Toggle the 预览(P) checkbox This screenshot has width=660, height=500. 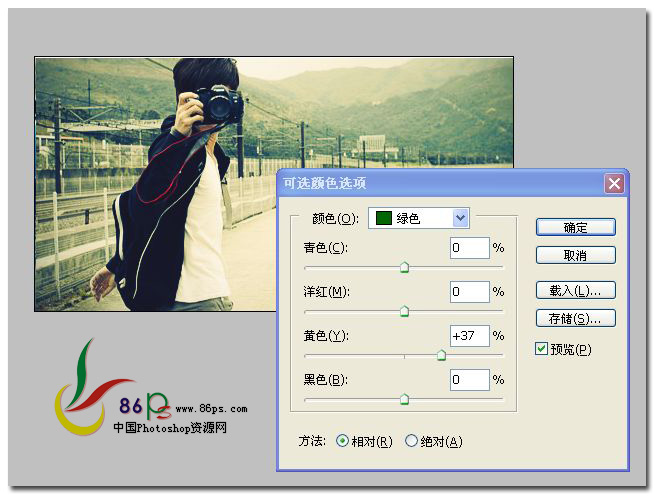(541, 348)
